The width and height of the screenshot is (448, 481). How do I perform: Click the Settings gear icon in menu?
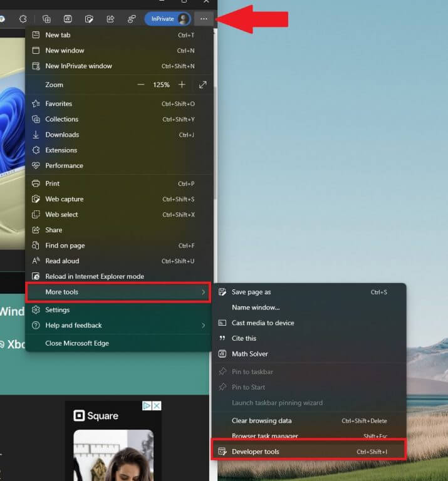(36, 310)
